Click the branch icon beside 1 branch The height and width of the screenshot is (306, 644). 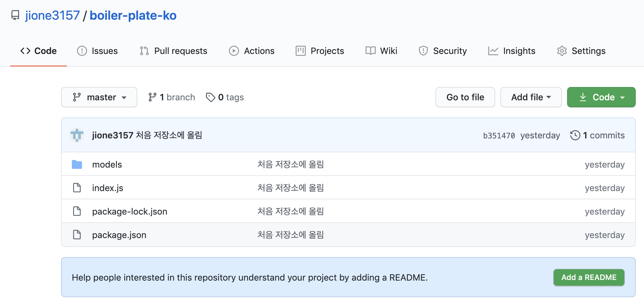152,97
